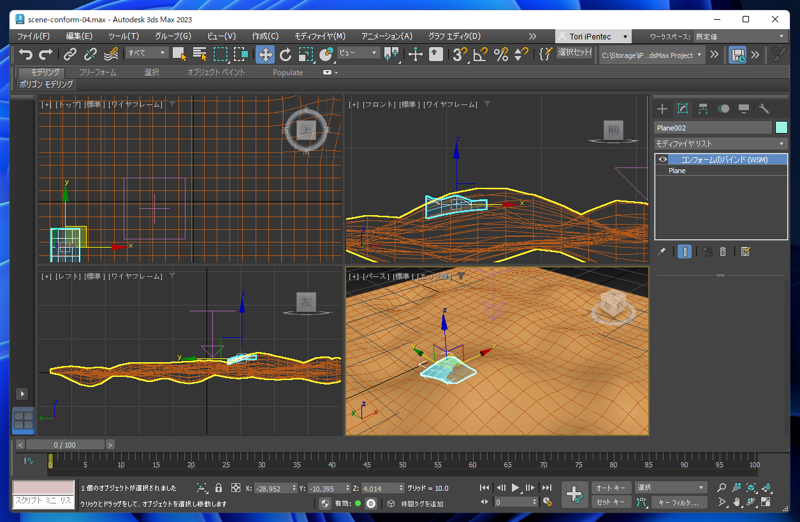Open the project path dropdown
This screenshot has height=522, width=800.
tap(651, 55)
